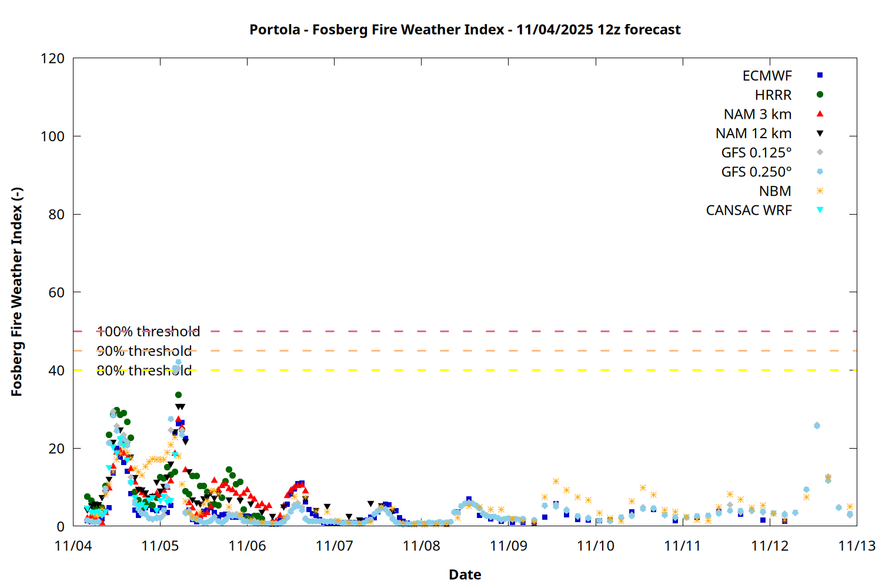The image size is (882, 588).
Task: Click the ECMWF blue square legend marker
Action: pos(820,75)
